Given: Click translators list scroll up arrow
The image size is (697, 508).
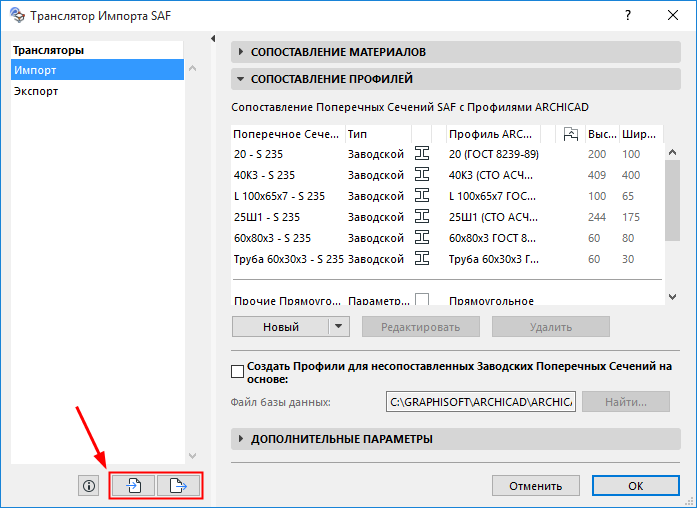Looking at the screenshot, I should 192,68.
